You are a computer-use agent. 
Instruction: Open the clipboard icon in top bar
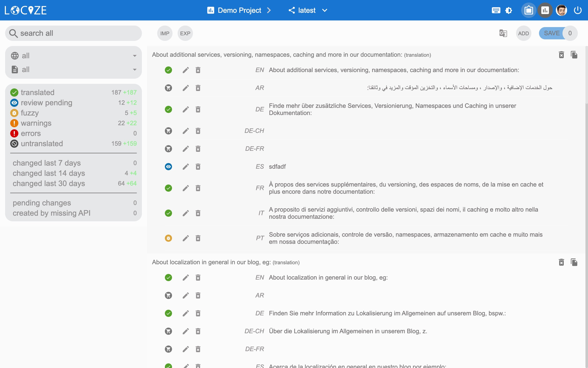pos(529,10)
